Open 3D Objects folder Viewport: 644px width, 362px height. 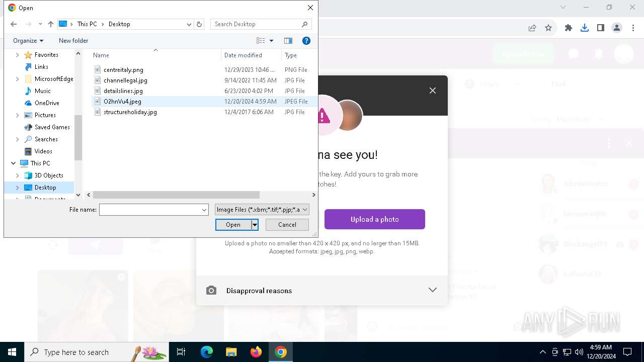(x=49, y=175)
